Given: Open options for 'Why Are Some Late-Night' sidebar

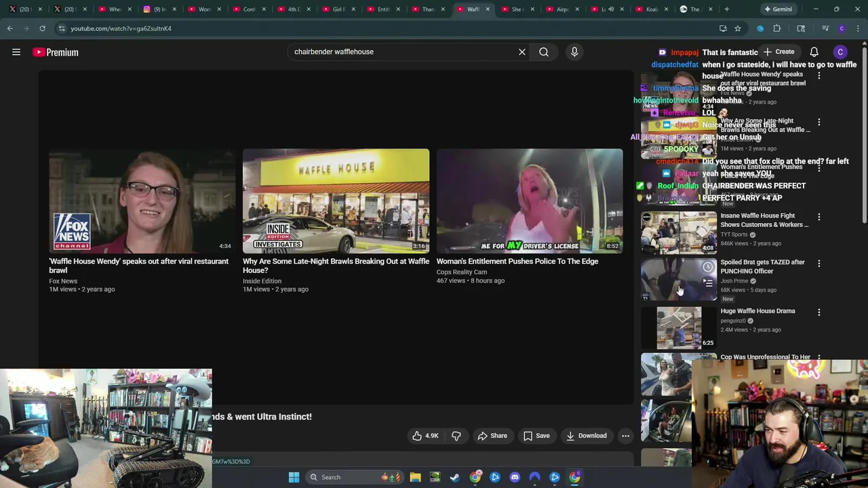Looking at the screenshot, I should click(819, 123).
